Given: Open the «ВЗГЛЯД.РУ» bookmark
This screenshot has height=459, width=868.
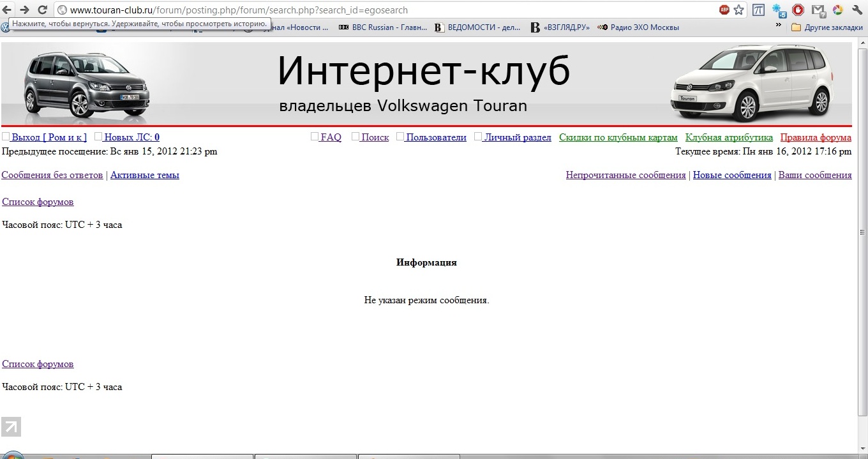Looking at the screenshot, I should (561, 27).
